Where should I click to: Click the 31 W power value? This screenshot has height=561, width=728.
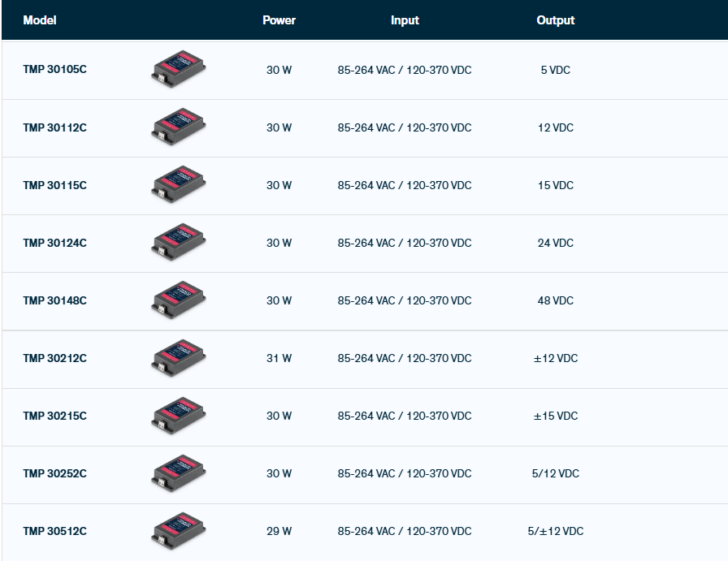click(279, 358)
